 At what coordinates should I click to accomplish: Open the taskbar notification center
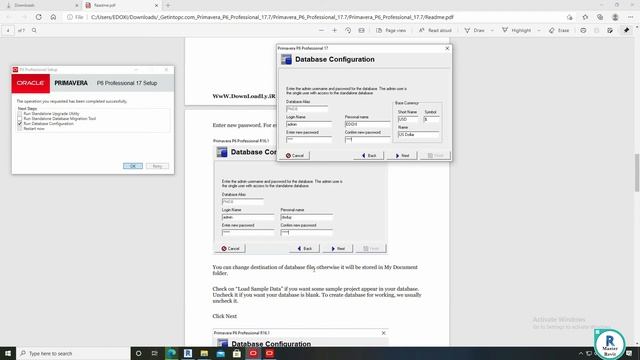[629, 353]
